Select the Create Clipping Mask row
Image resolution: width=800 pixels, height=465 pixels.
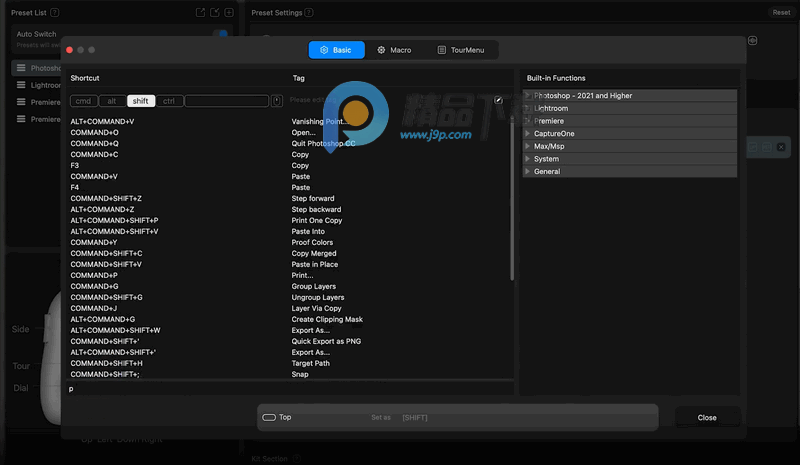[290, 319]
